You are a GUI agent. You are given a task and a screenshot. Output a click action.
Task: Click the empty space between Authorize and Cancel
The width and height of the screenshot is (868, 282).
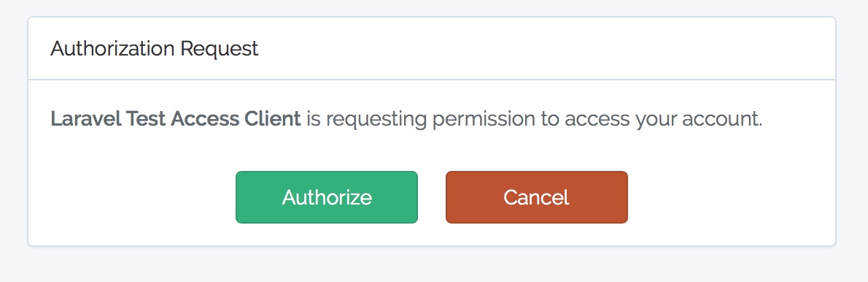[432, 197]
